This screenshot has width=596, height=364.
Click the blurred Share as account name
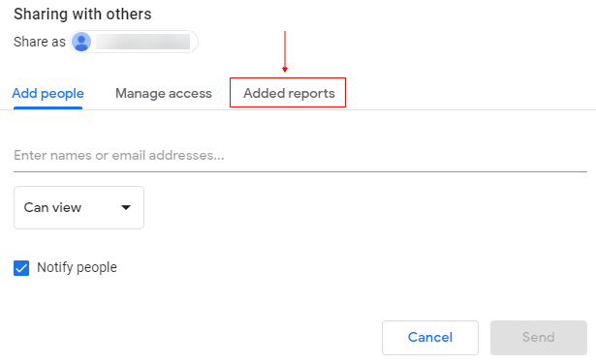pos(142,42)
